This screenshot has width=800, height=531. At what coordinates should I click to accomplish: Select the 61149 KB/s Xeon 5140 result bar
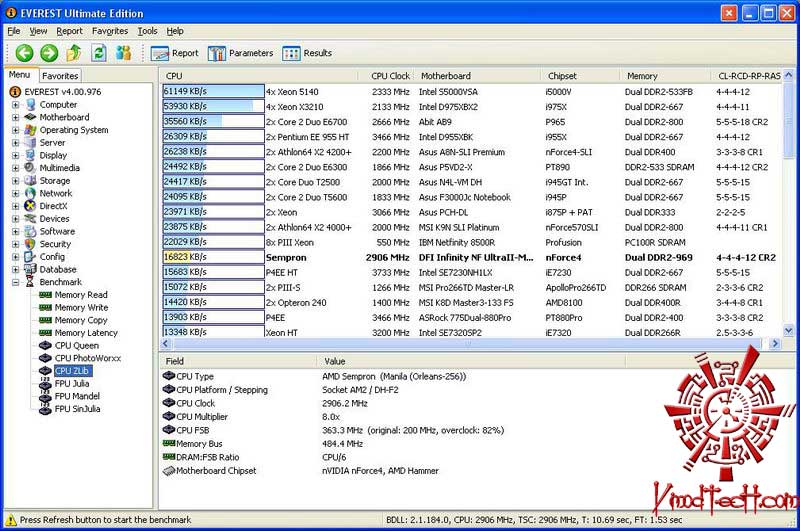pos(213,92)
